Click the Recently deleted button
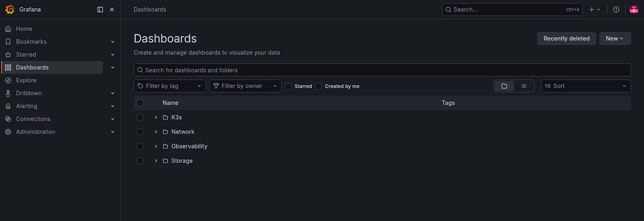Viewport: 644px width, 221px height. (x=567, y=38)
